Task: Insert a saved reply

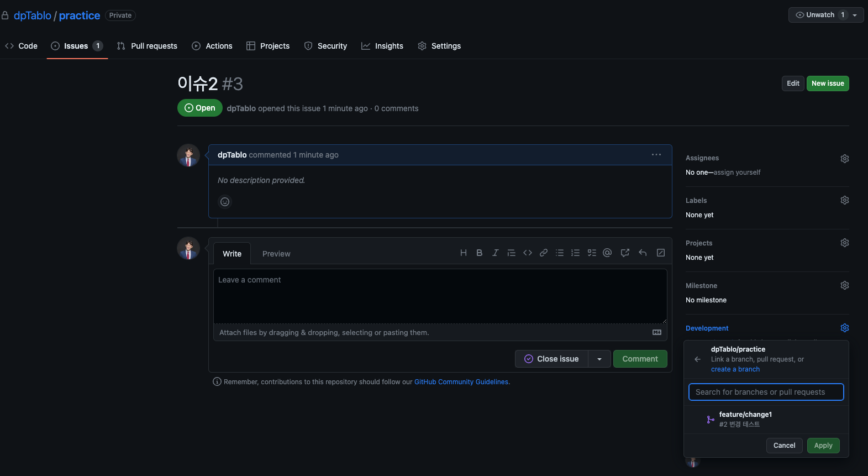Action: coord(643,253)
